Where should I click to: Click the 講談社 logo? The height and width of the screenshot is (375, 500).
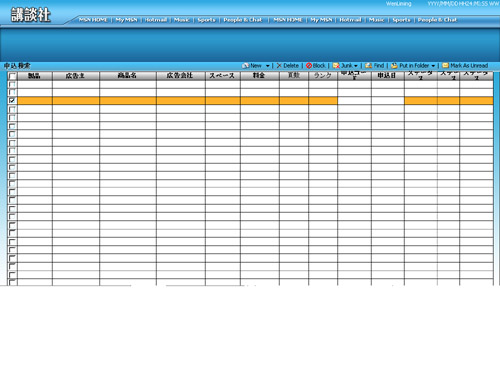[x=31, y=15]
